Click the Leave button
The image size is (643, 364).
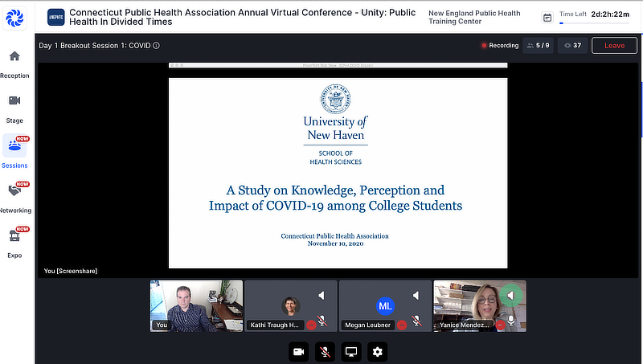click(614, 46)
